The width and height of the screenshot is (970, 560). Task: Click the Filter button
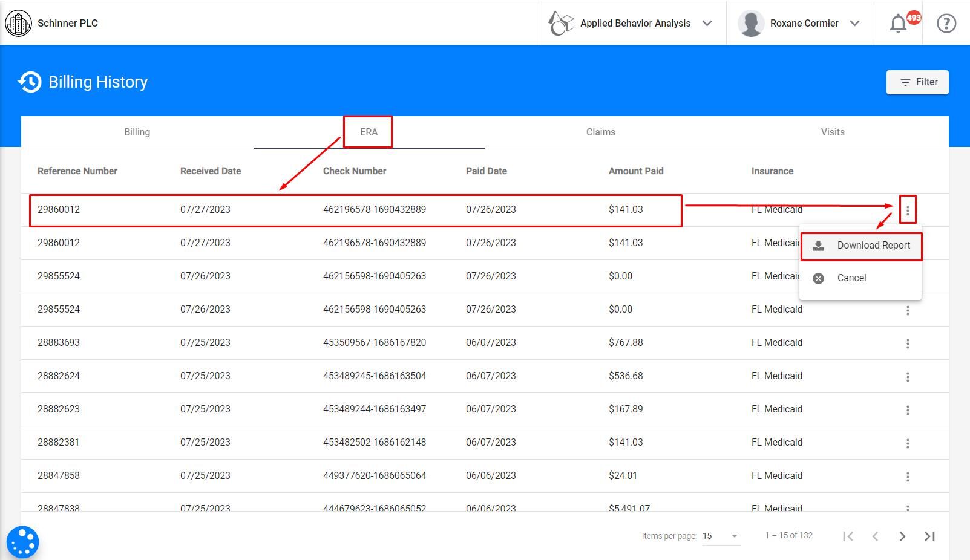coord(917,82)
